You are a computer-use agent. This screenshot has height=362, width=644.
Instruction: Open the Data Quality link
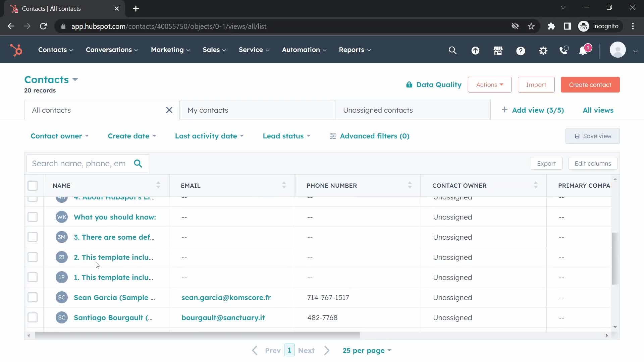(x=433, y=85)
